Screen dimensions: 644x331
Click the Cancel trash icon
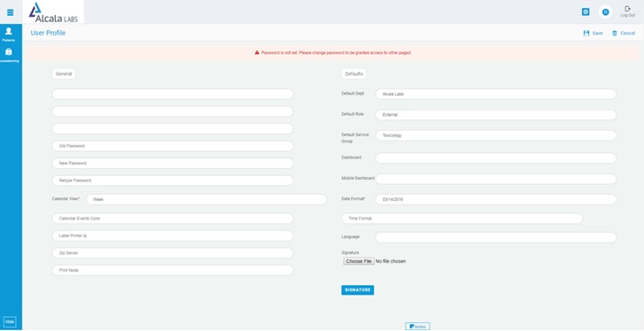615,34
